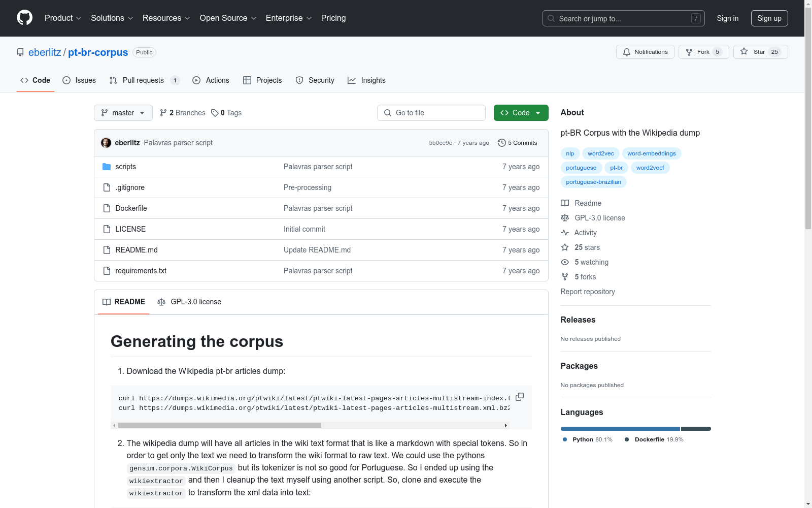Select the README tab in file viewer
The width and height of the screenshot is (812, 508).
click(124, 302)
